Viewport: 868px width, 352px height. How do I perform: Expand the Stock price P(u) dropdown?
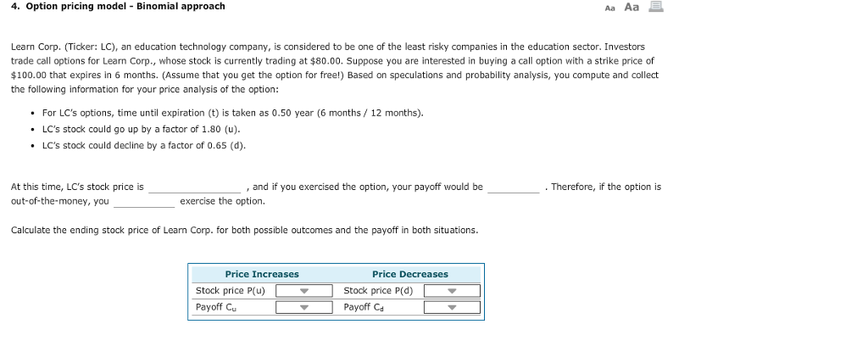coord(304,290)
